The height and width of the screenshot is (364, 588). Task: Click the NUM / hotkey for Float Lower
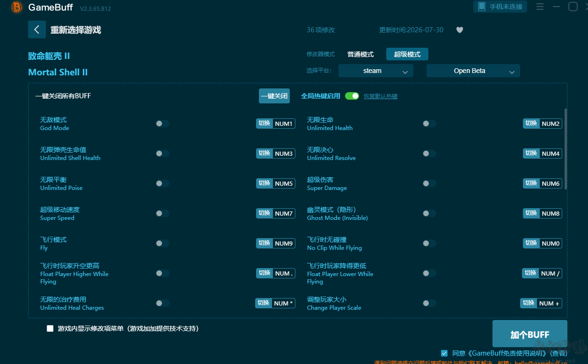[x=542, y=273]
